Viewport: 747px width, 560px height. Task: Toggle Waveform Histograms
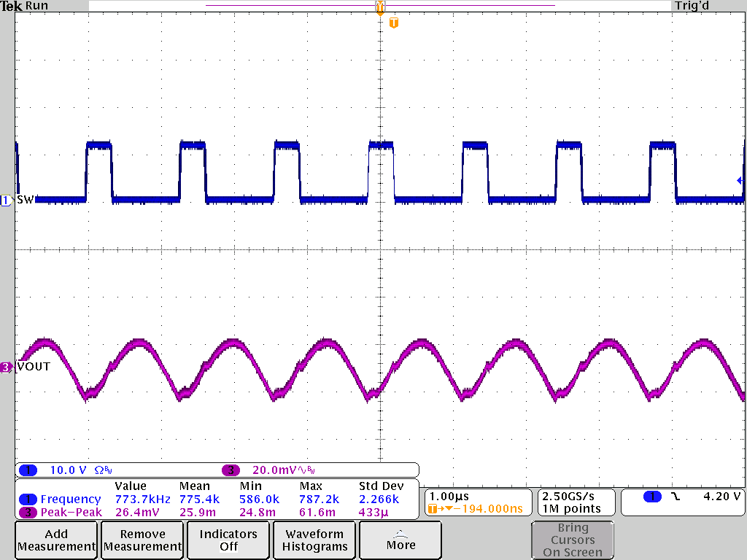pyautogui.click(x=314, y=540)
